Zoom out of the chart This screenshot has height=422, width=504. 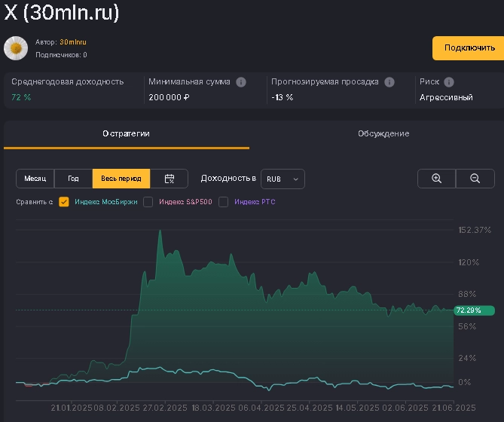tap(475, 179)
